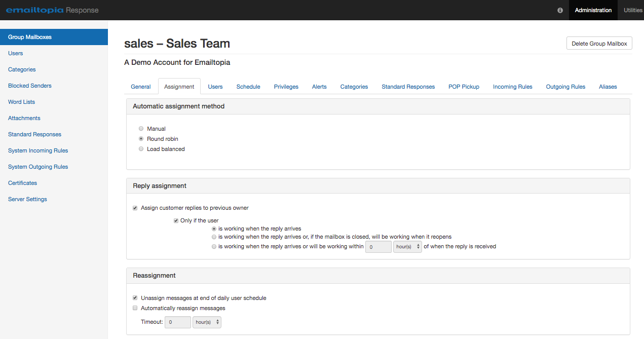Image resolution: width=644 pixels, height=339 pixels.
Task: Click the info icon in top bar
Action: coord(560,10)
